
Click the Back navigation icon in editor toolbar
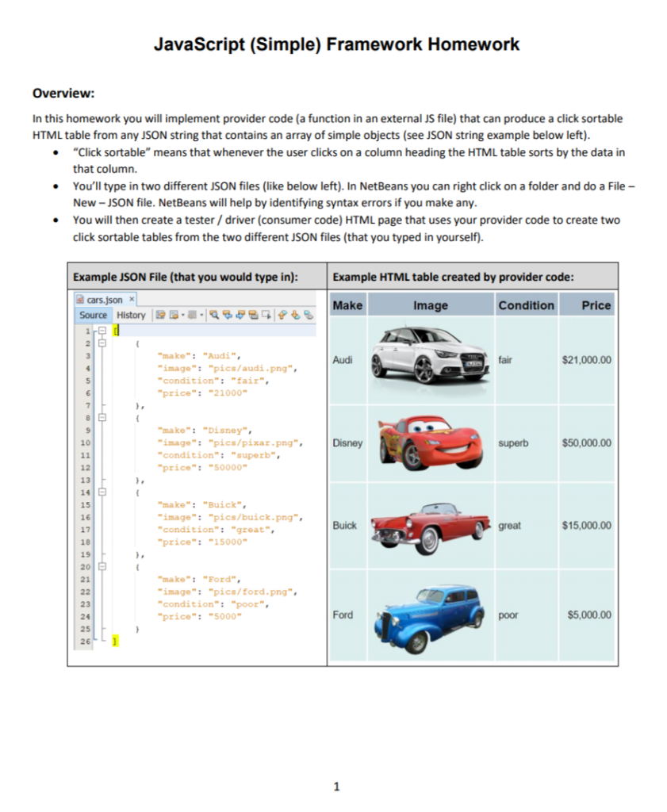tap(175, 315)
